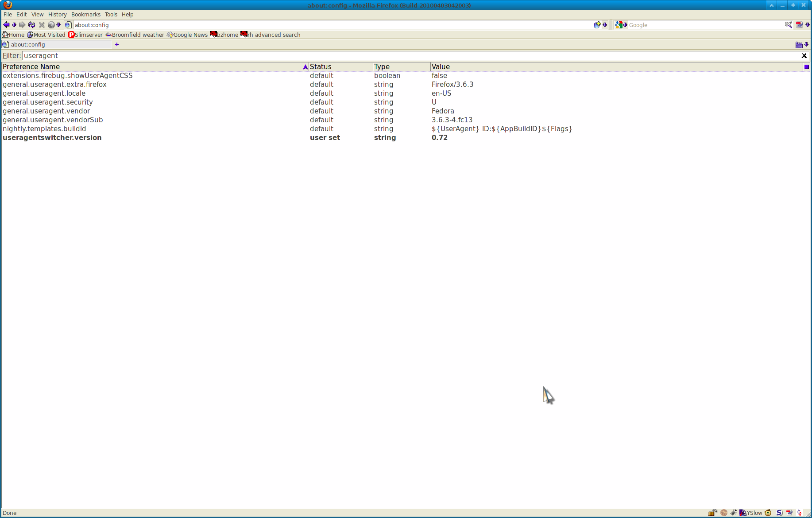Open the back history dropdown arrow
Screen dimensions: 812x518
(14, 25)
